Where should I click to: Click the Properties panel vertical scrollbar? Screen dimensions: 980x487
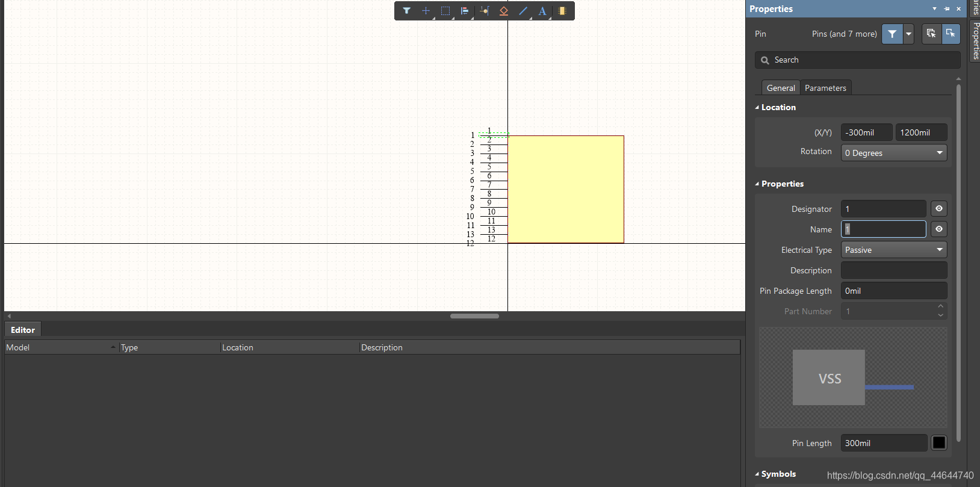tap(958, 263)
